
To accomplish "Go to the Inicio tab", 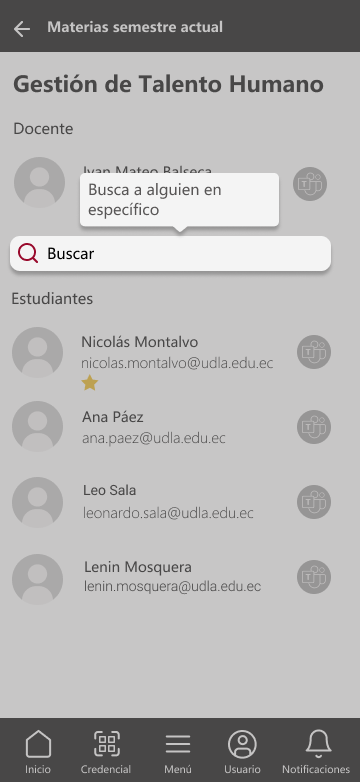I will coord(38,752).
